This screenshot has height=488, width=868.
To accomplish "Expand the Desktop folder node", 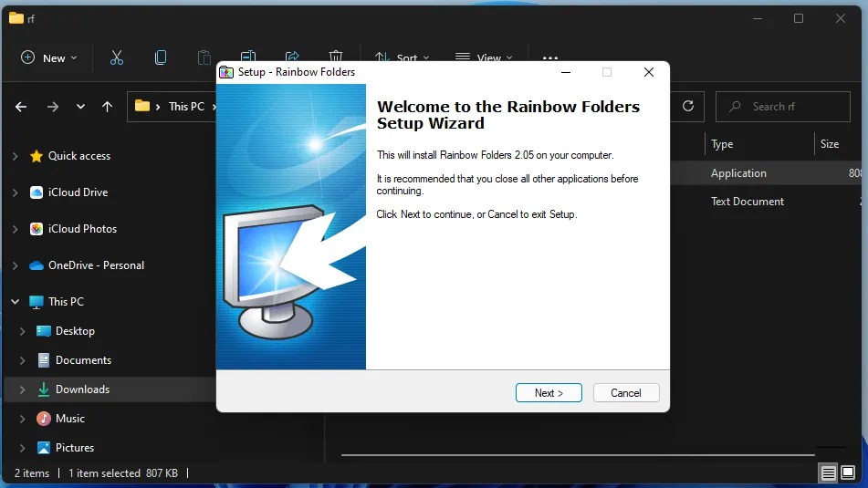I will (23, 331).
